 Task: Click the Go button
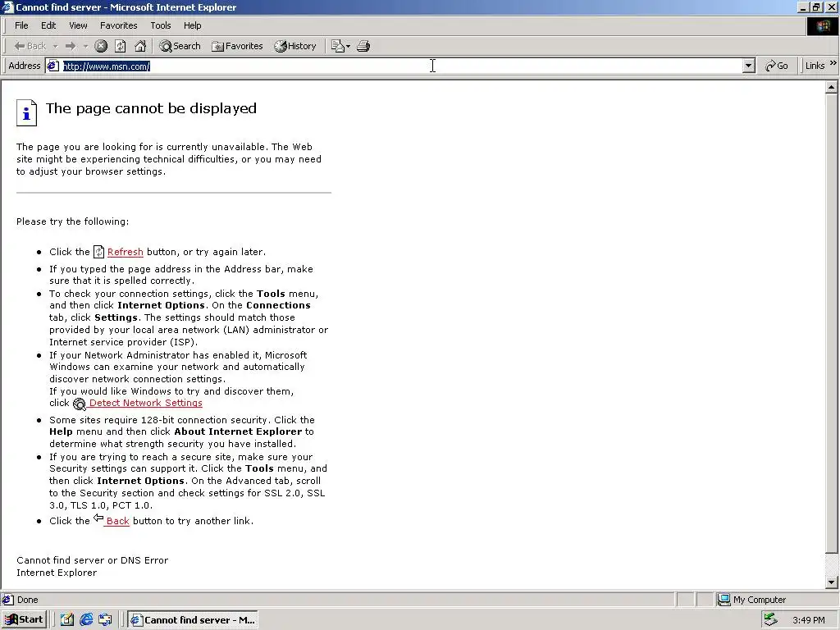tap(776, 66)
